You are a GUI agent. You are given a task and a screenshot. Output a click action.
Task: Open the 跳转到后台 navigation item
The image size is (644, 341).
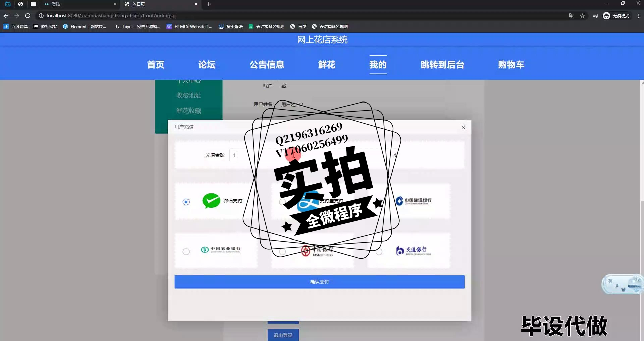point(442,64)
